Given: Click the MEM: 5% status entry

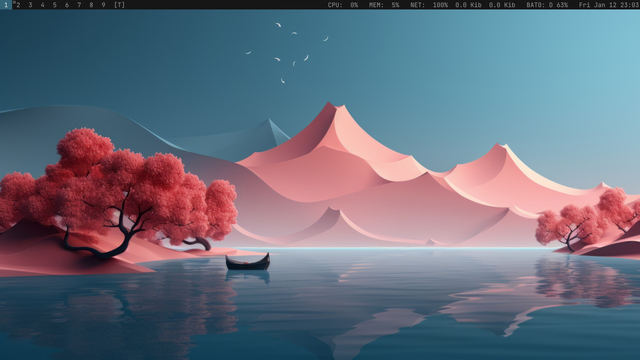Looking at the screenshot, I should [x=384, y=5].
